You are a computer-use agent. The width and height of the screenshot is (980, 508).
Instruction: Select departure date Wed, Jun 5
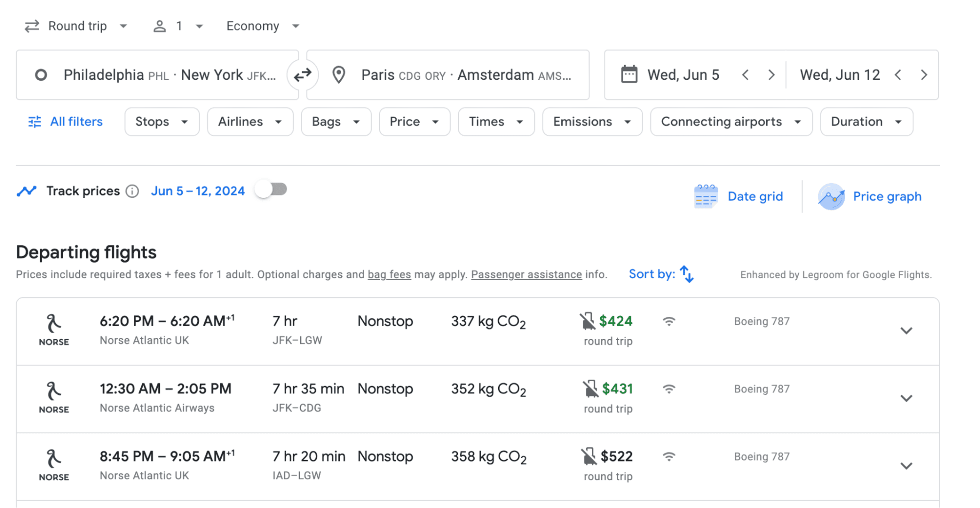point(683,75)
